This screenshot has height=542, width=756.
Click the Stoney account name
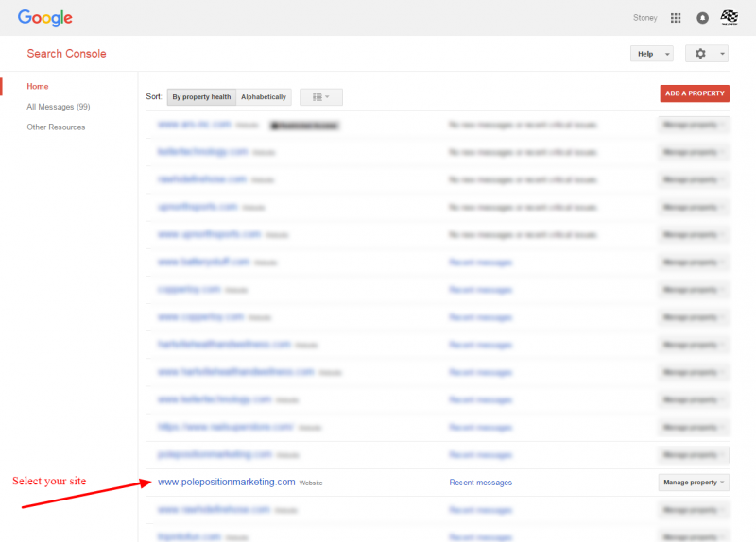pyautogui.click(x=645, y=18)
